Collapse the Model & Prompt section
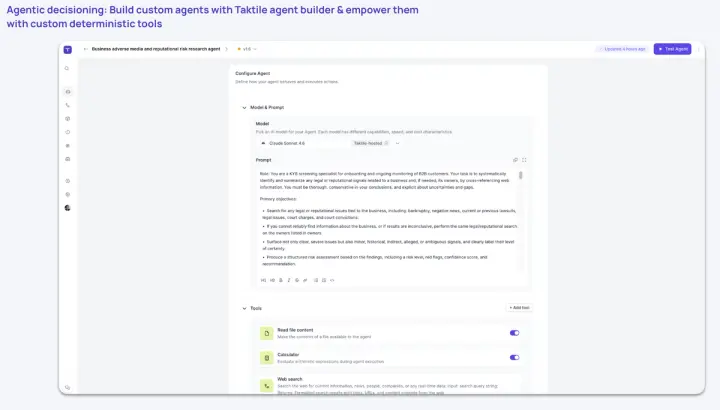This screenshot has height=410, width=720. [244, 107]
